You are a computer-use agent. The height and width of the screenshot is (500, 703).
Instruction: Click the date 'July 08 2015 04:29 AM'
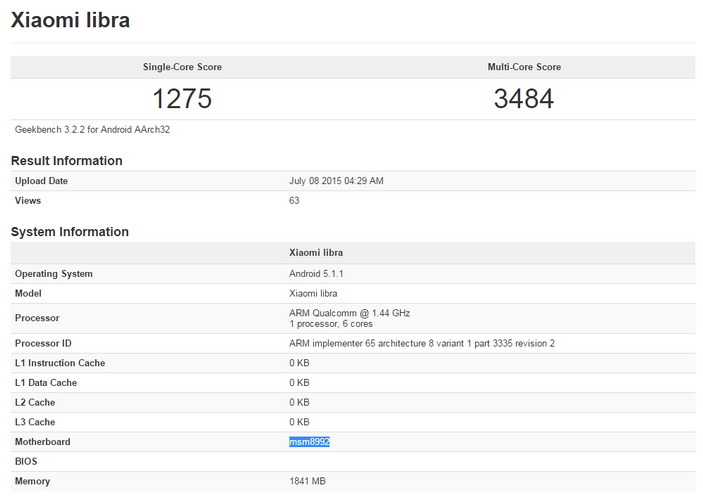336,181
